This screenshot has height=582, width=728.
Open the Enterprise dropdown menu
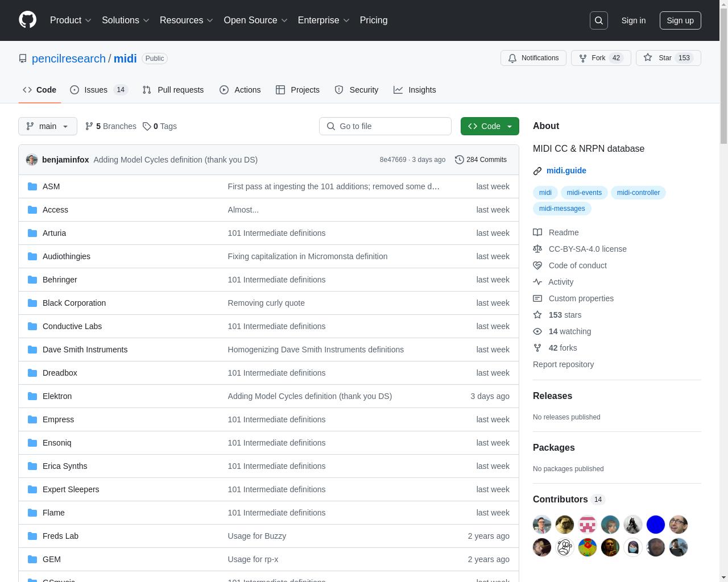click(x=324, y=20)
